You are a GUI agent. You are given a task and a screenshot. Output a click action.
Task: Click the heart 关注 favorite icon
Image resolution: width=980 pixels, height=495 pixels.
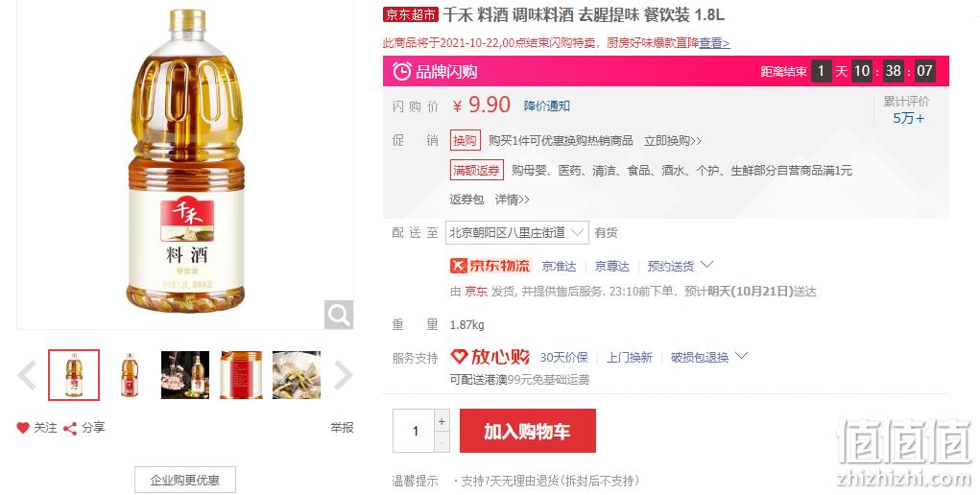[23, 428]
